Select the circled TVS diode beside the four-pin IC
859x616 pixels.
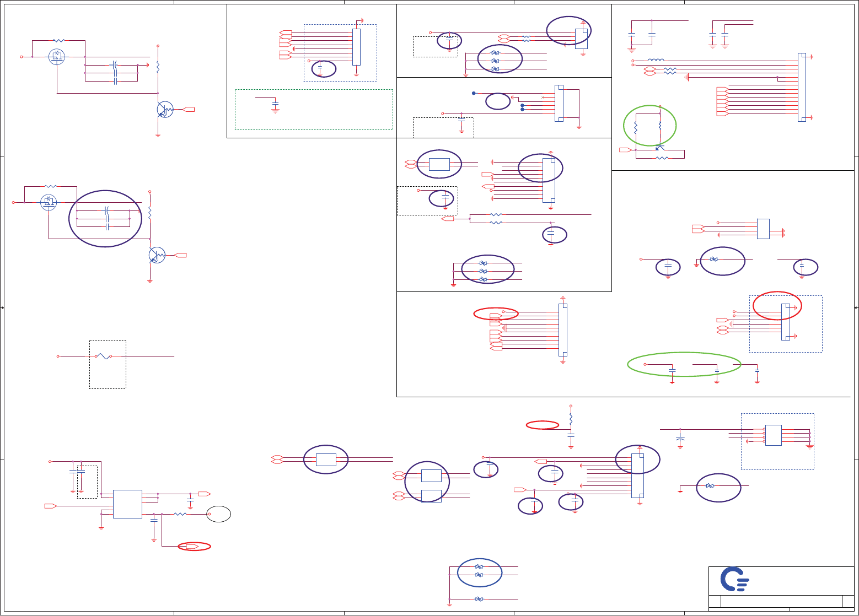pos(714,259)
